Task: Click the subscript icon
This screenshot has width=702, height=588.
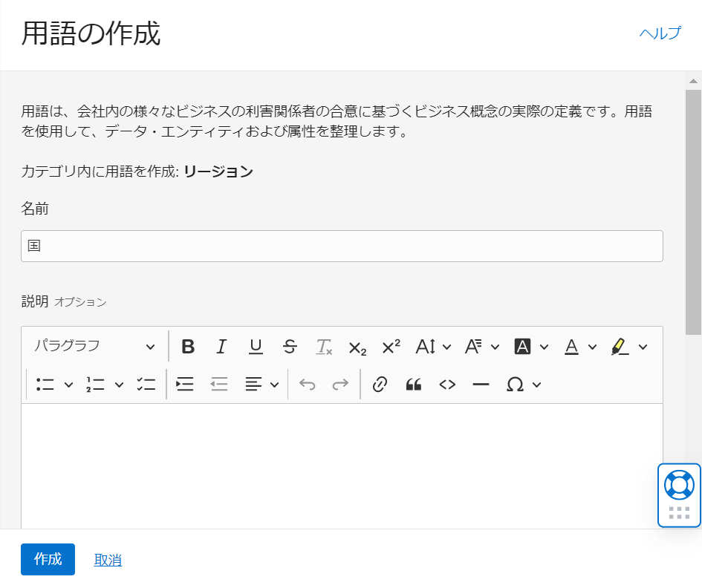Action: (357, 347)
